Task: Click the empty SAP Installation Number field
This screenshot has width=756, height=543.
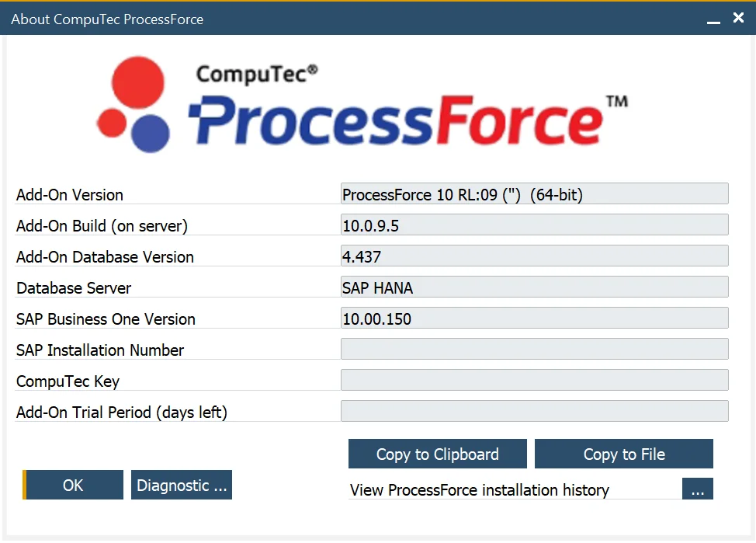Action: tap(534, 349)
